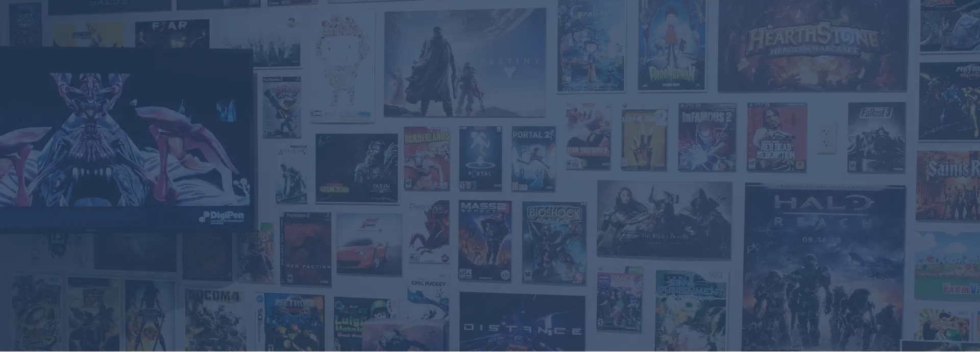
Task: Open the Portal 2 game cover
Action: coord(533,159)
